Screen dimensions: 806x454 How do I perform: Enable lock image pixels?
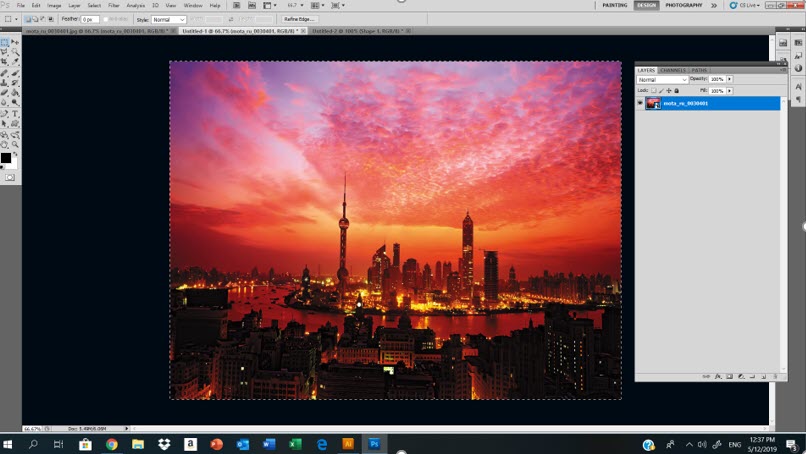pyautogui.click(x=661, y=90)
